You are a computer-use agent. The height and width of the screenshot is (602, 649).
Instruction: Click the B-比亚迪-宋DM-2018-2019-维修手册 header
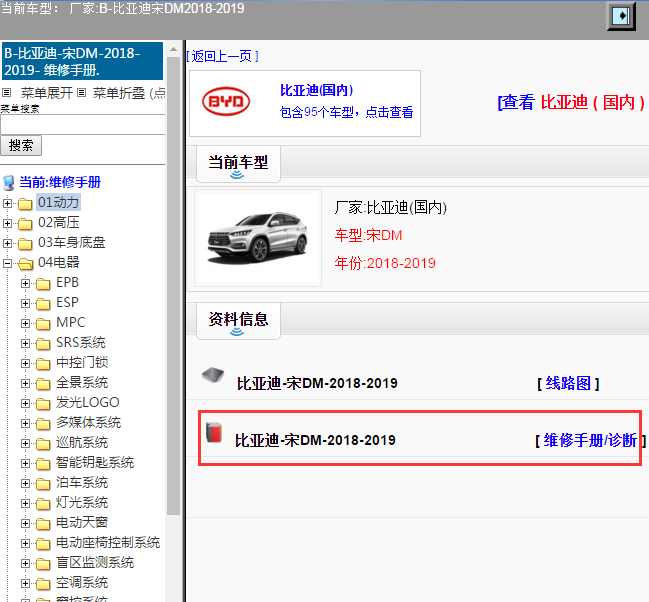pos(83,61)
